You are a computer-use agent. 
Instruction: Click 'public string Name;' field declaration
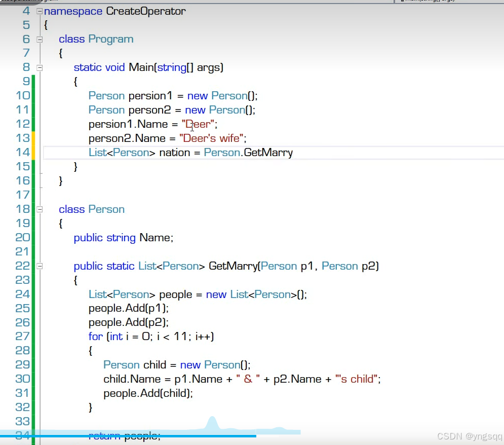click(124, 238)
